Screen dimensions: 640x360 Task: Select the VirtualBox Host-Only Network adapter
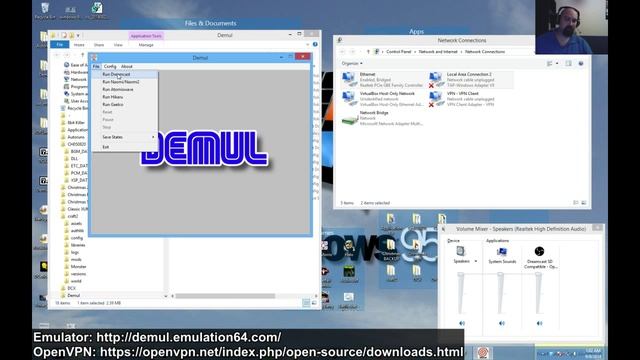click(x=382, y=99)
